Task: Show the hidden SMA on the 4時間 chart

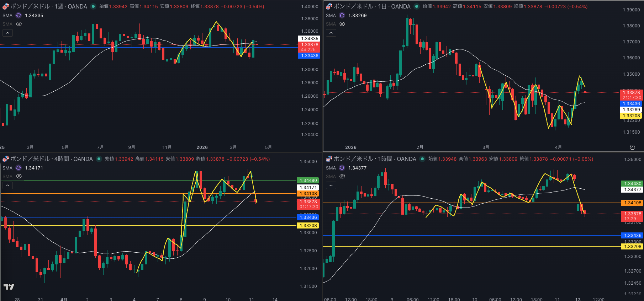Action: pyautogui.click(x=19, y=176)
